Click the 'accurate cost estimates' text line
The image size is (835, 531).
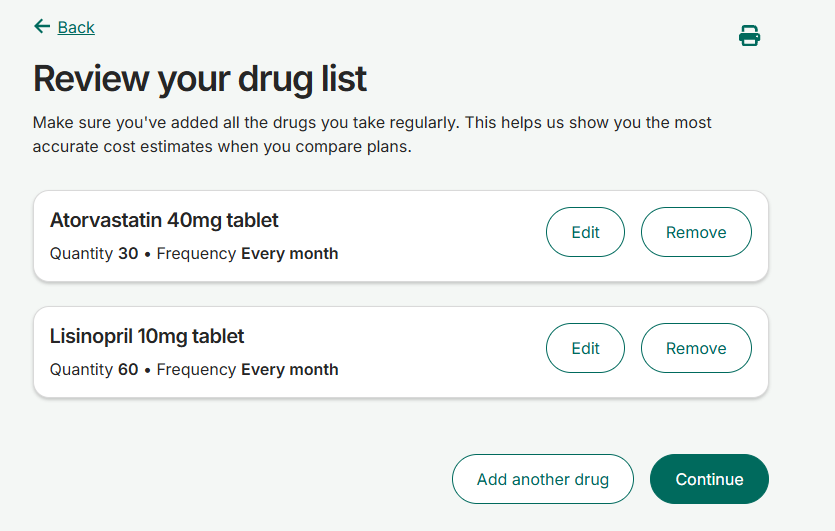(222, 146)
